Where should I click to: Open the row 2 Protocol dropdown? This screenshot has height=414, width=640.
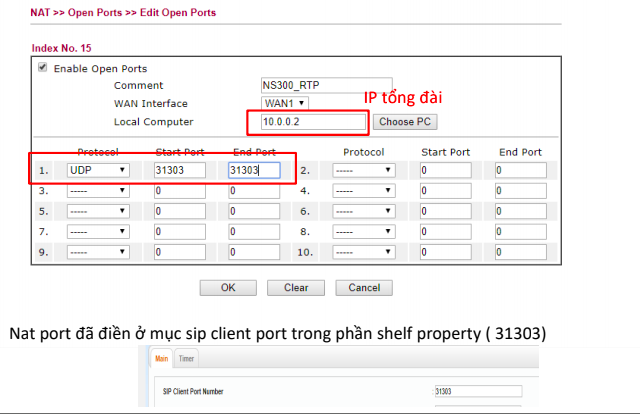pyautogui.click(x=363, y=171)
